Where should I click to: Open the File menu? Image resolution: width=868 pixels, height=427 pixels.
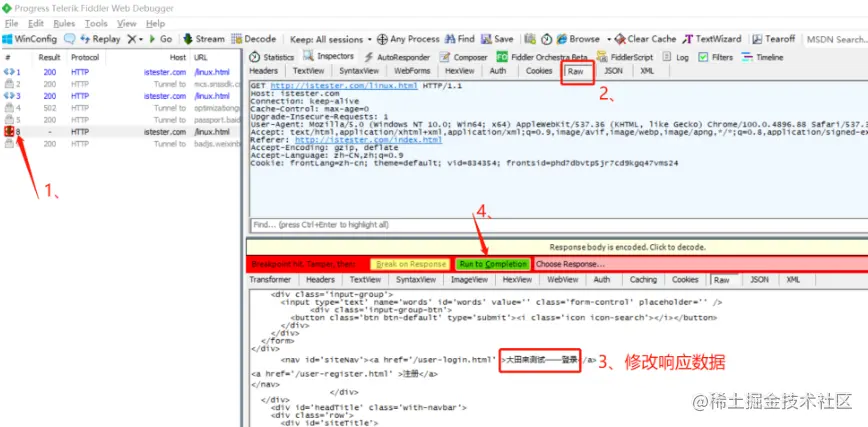pyautogui.click(x=11, y=23)
